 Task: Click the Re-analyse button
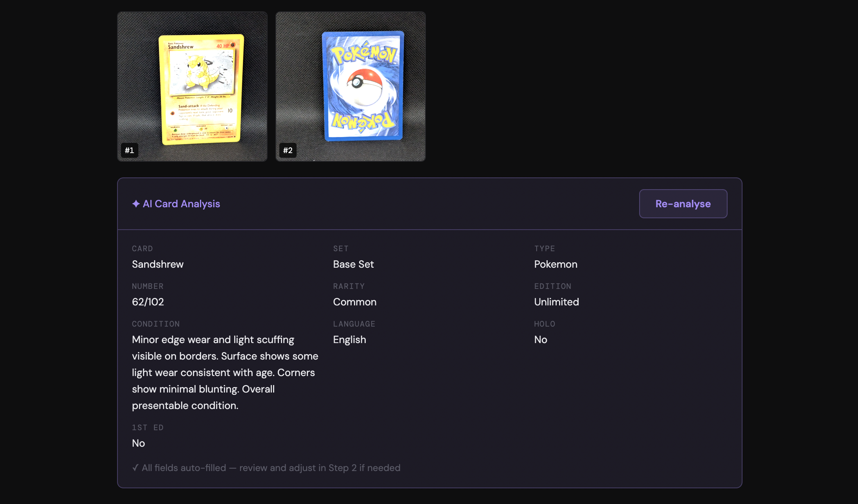[x=683, y=204]
